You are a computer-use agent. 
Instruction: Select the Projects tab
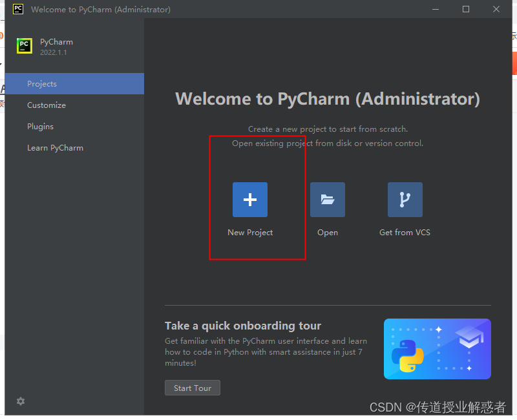(74, 84)
